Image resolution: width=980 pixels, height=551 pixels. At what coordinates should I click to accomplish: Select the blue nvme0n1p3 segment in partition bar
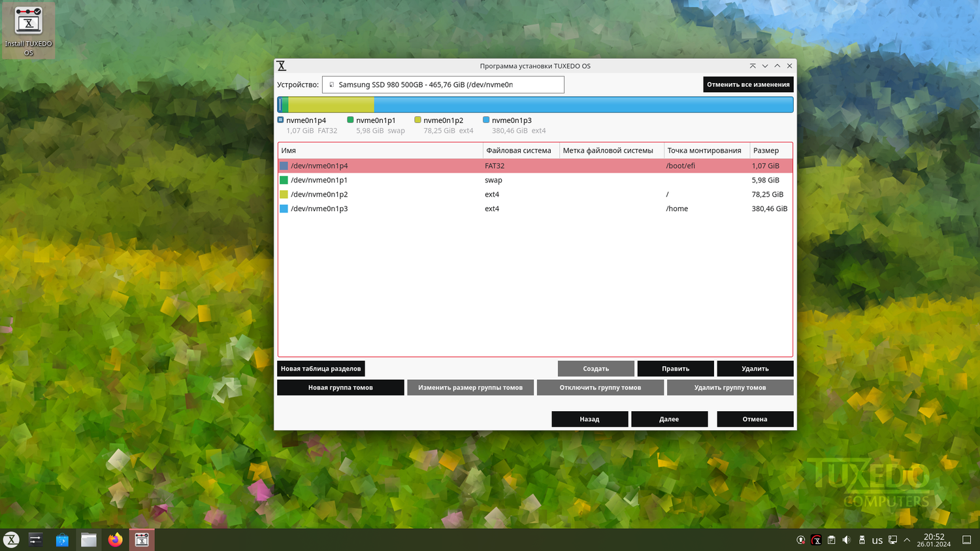[583, 105]
